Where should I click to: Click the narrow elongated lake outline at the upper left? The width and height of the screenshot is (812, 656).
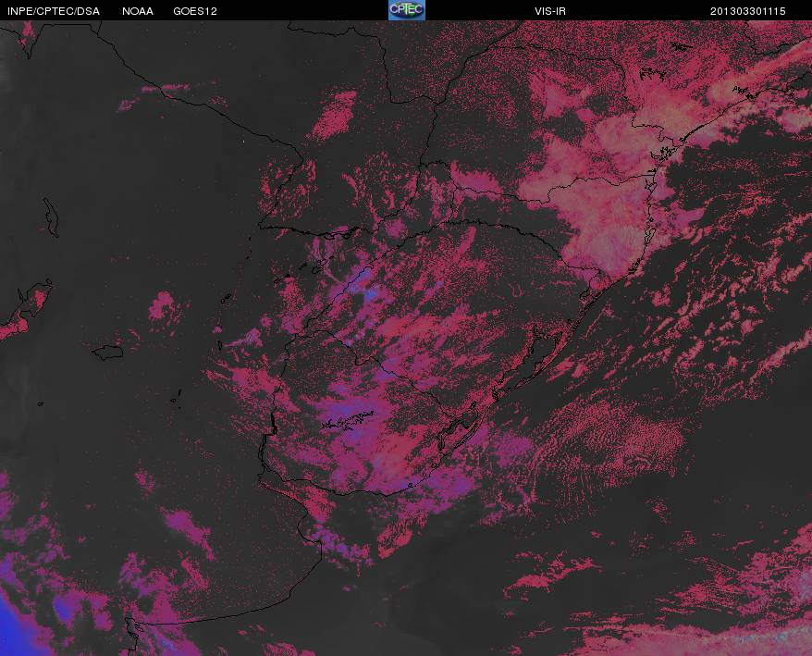point(51,217)
